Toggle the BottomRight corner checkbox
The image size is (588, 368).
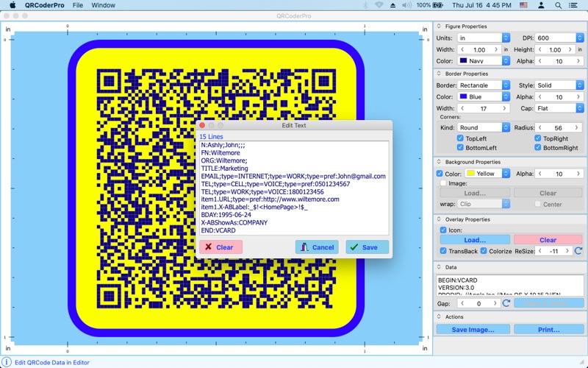pyautogui.click(x=538, y=148)
